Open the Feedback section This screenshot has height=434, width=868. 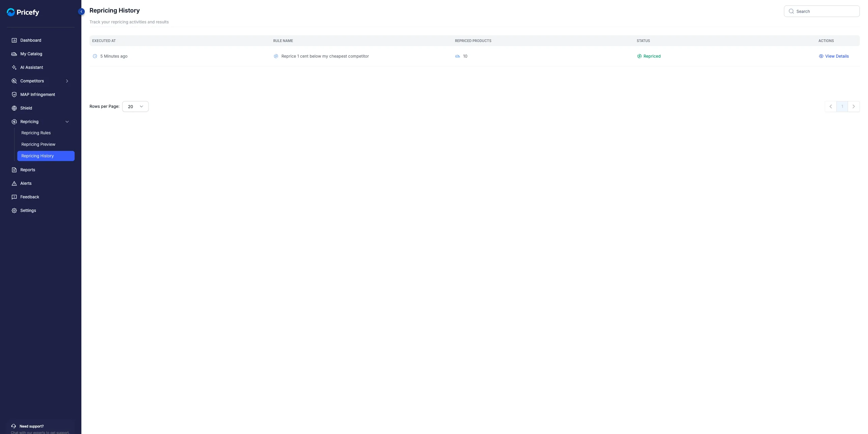41,197
